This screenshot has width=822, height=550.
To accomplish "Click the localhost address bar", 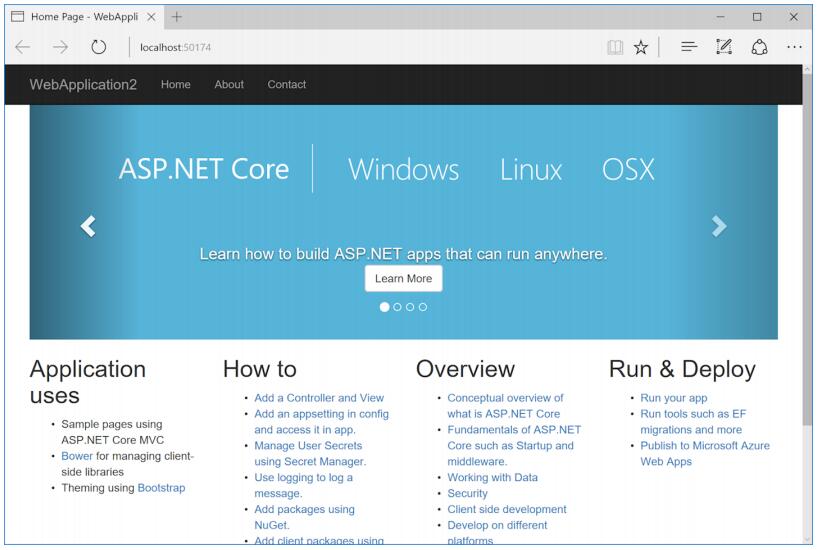I will [x=175, y=47].
